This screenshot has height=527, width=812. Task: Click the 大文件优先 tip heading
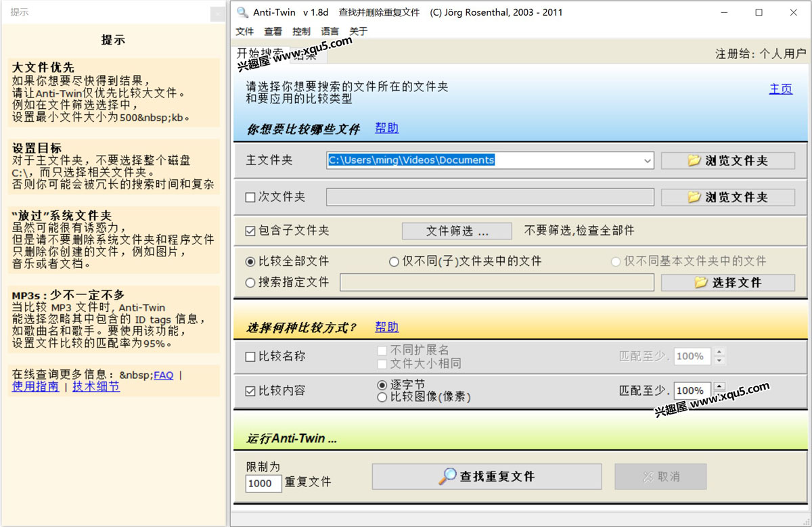(x=43, y=68)
